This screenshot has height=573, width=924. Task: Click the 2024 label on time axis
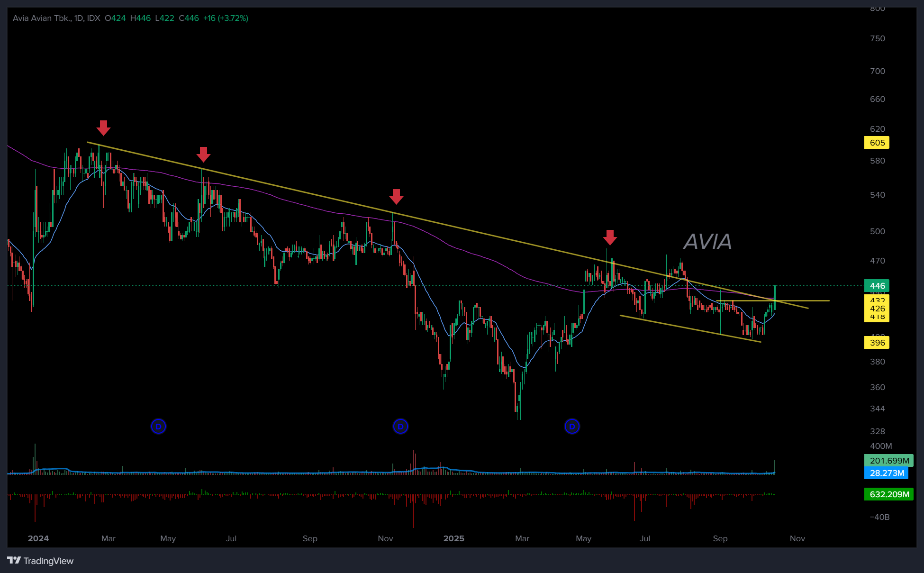tap(38, 538)
